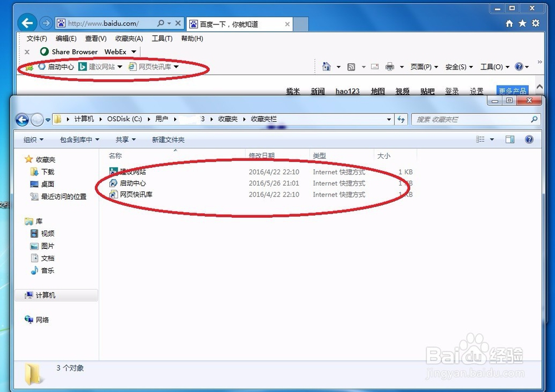
Task: Expand the 网页快讯库 dropdown arrow
Action: point(176,67)
